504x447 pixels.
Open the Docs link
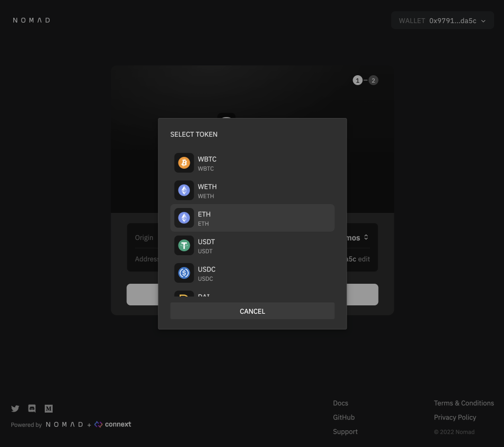(x=340, y=403)
